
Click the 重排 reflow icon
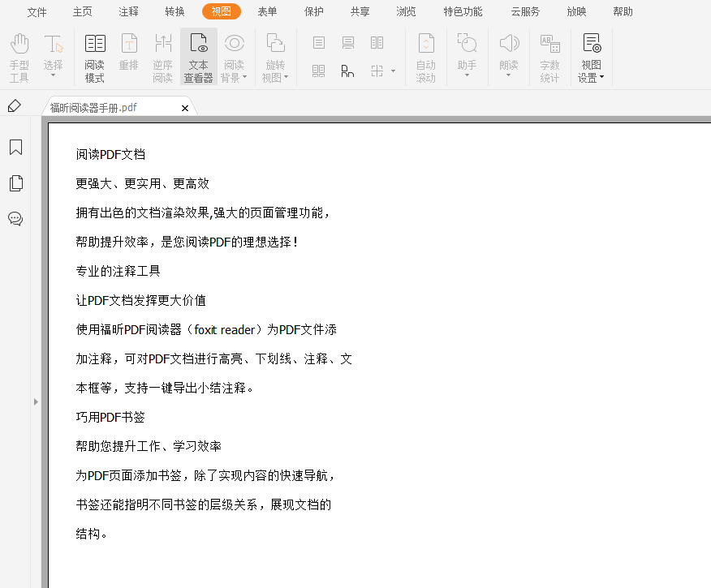[x=129, y=57]
